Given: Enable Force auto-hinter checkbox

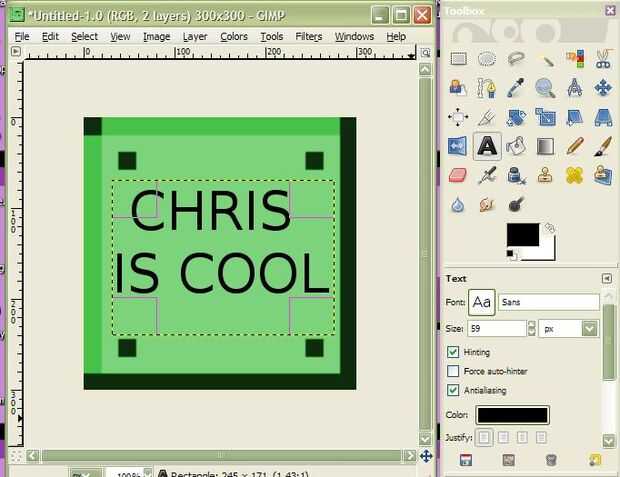Looking at the screenshot, I should (x=453, y=371).
